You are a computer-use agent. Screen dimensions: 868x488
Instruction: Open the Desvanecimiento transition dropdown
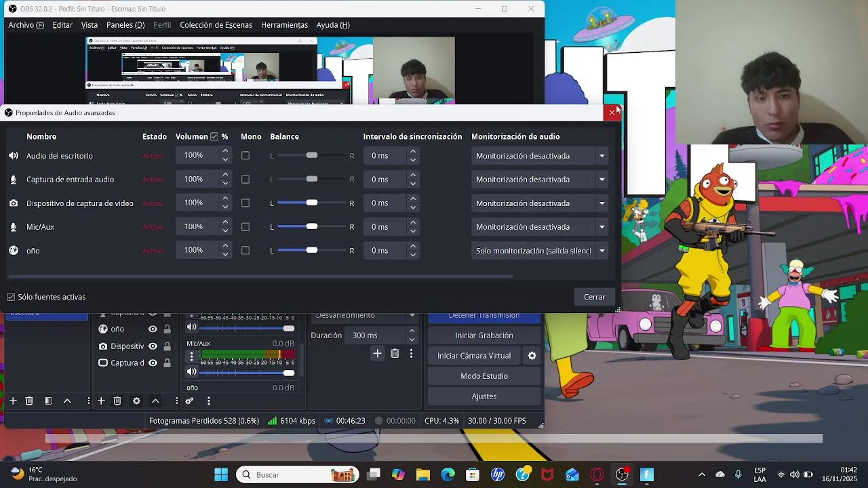(365, 315)
